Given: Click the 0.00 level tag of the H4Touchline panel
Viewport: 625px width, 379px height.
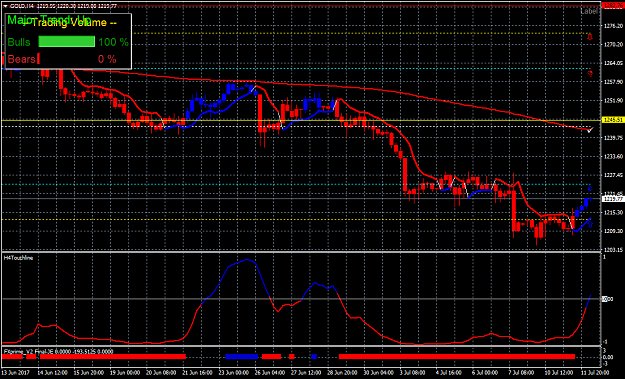Looking at the screenshot, I should click(x=607, y=299).
